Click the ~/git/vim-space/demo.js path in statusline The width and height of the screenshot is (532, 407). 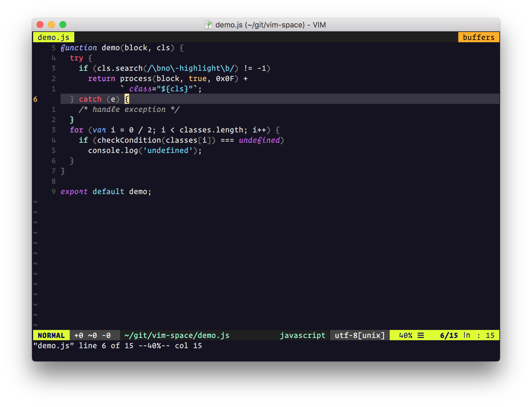(177, 335)
